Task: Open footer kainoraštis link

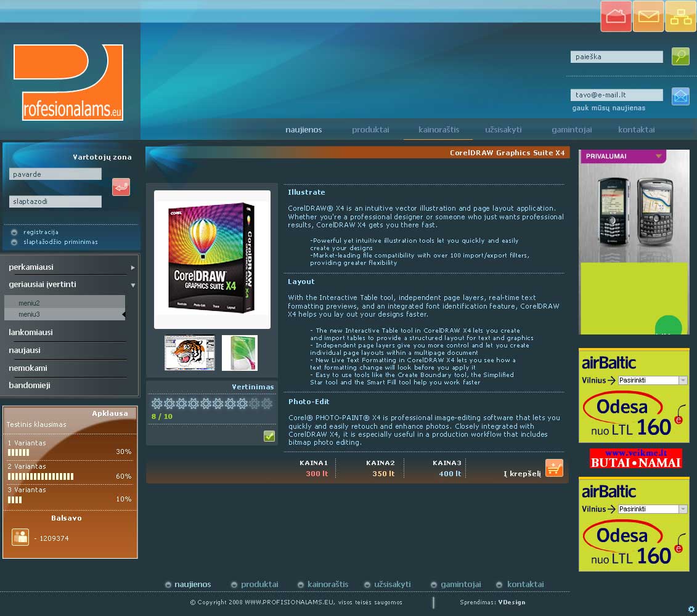Action: 328,585
